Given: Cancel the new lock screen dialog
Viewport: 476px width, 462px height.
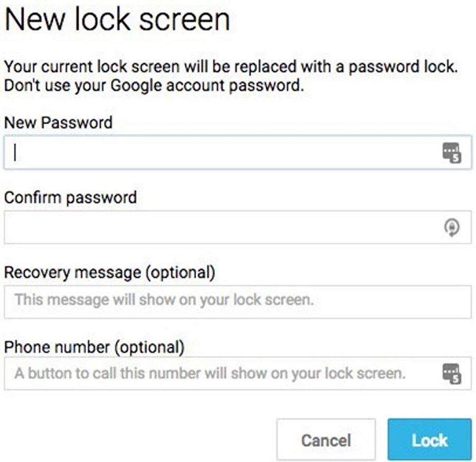Looking at the screenshot, I should click(326, 440).
